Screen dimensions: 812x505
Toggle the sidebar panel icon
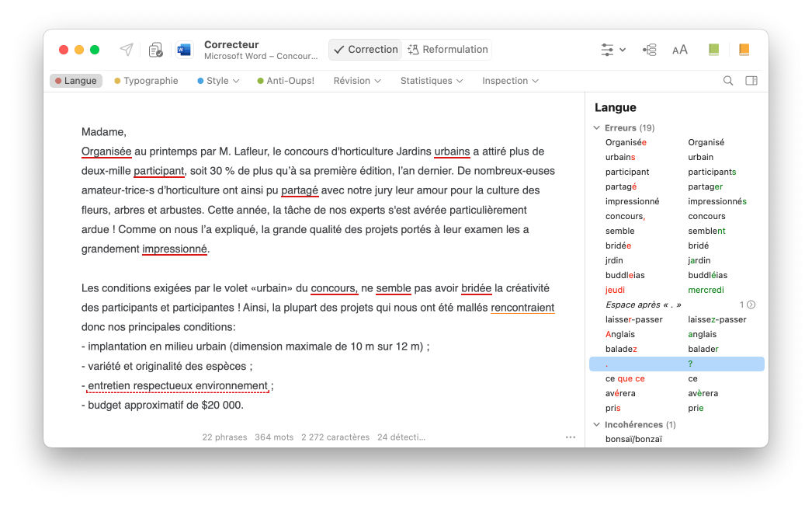click(751, 81)
